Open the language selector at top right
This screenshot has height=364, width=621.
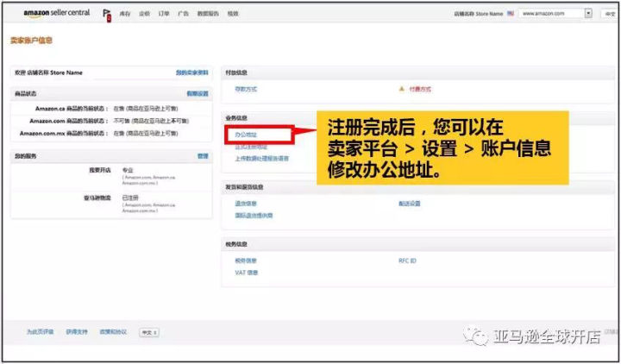tap(609, 14)
